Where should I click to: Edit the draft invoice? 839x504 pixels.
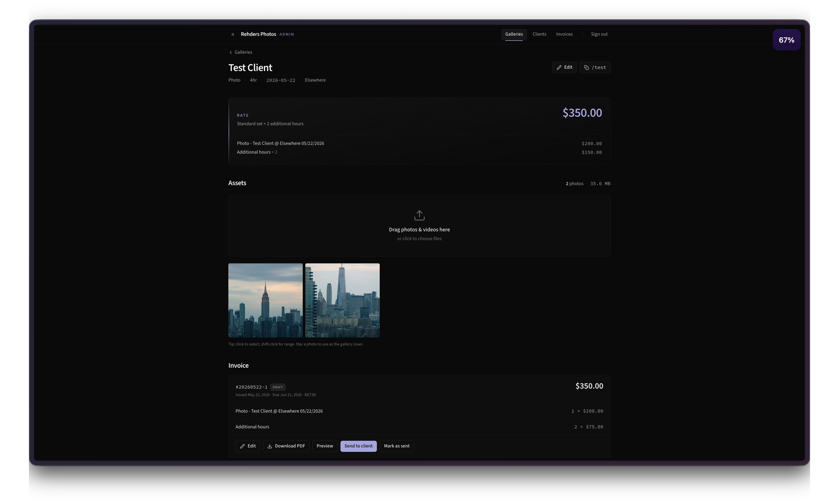click(x=248, y=446)
